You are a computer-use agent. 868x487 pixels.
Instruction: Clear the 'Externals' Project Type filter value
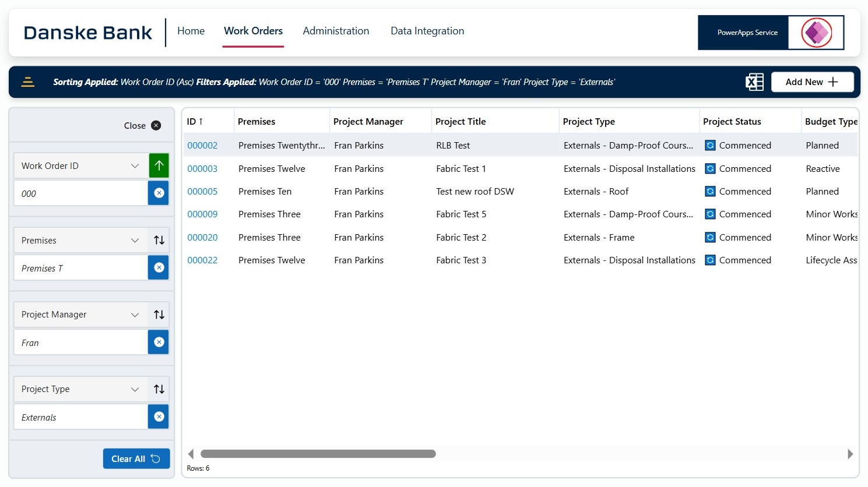tap(158, 417)
